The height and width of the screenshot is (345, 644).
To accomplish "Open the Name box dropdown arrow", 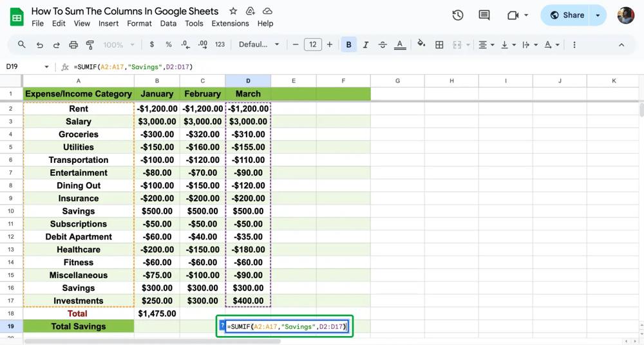I will pyautogui.click(x=46, y=67).
